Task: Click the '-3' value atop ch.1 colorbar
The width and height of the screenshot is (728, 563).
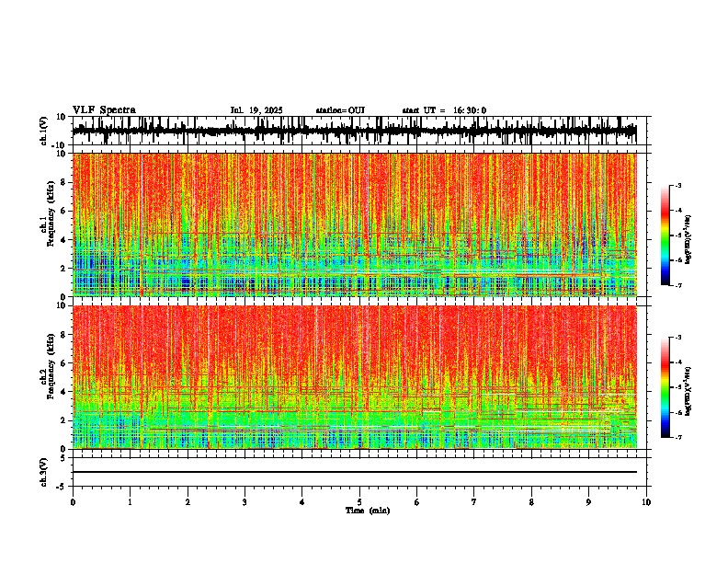Action: [678, 186]
